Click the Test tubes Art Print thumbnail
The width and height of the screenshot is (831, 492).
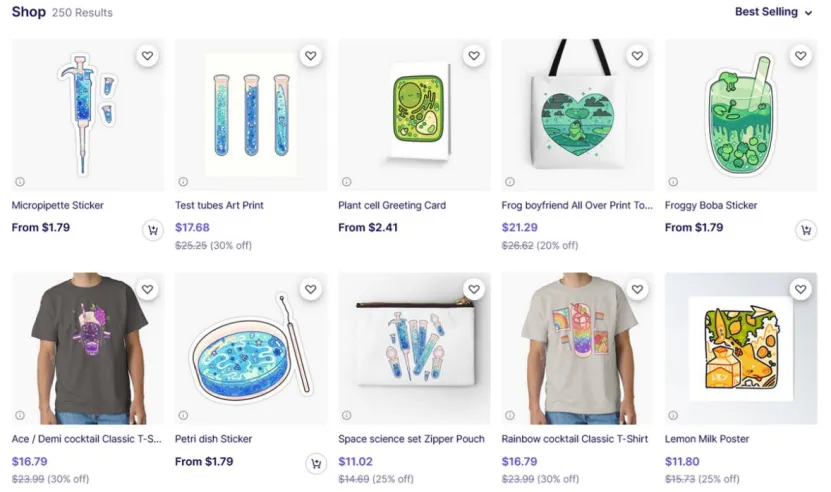[x=251, y=115]
